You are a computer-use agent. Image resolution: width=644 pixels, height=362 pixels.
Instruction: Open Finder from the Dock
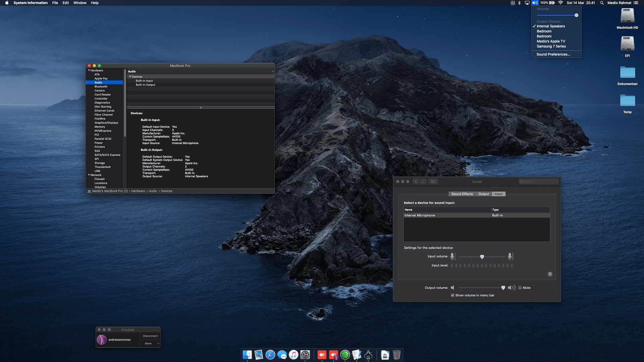[x=247, y=355]
